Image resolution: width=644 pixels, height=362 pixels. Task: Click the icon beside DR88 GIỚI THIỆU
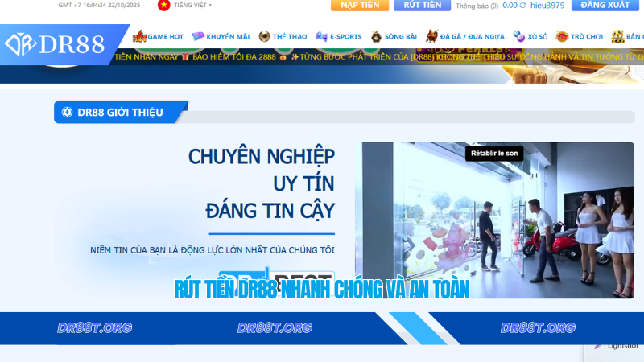coord(67,112)
